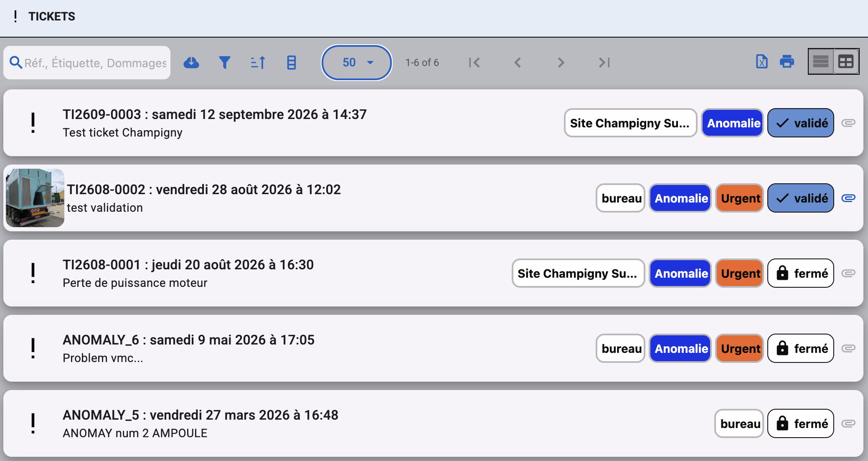Click the search field for Réf., Étiquette, Dommages
The image size is (868, 461).
87,63
